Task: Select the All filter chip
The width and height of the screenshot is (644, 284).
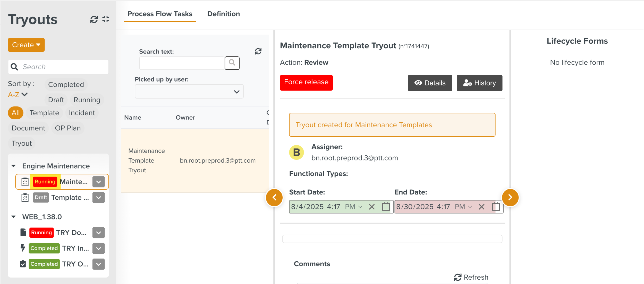Action: [15, 113]
